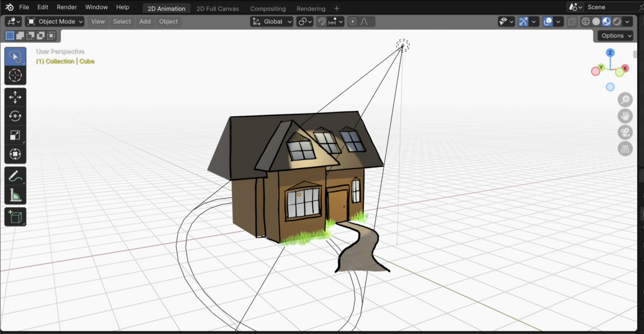644x334 pixels.
Task: Select the Measure tool
Action: tap(15, 195)
